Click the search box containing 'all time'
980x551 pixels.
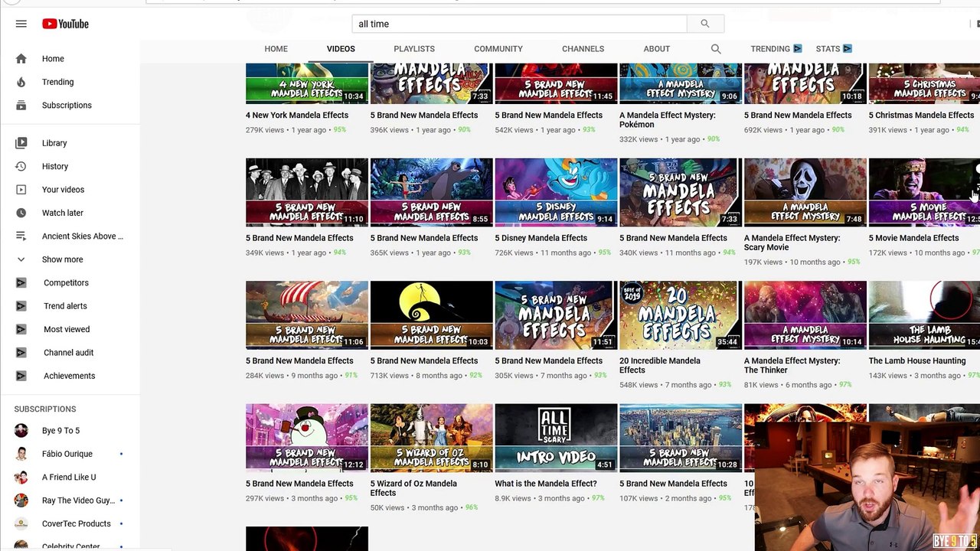tap(519, 24)
